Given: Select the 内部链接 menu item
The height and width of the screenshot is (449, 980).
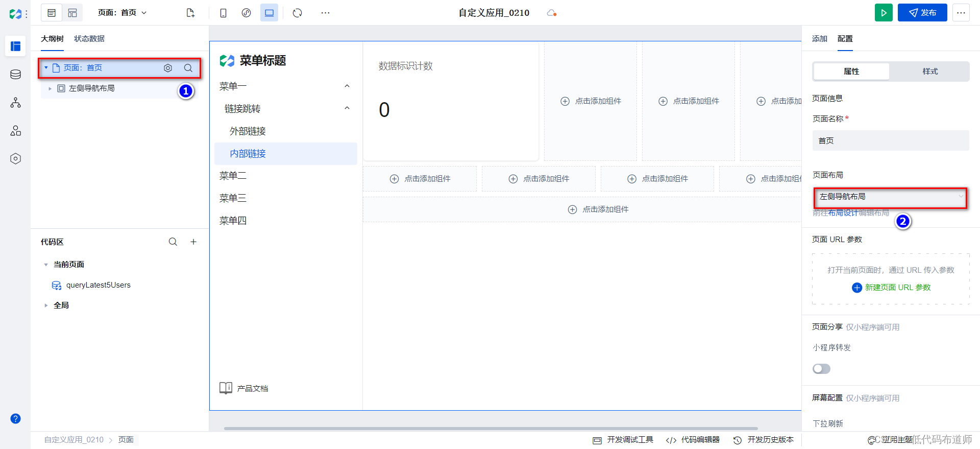Looking at the screenshot, I should (x=286, y=154).
